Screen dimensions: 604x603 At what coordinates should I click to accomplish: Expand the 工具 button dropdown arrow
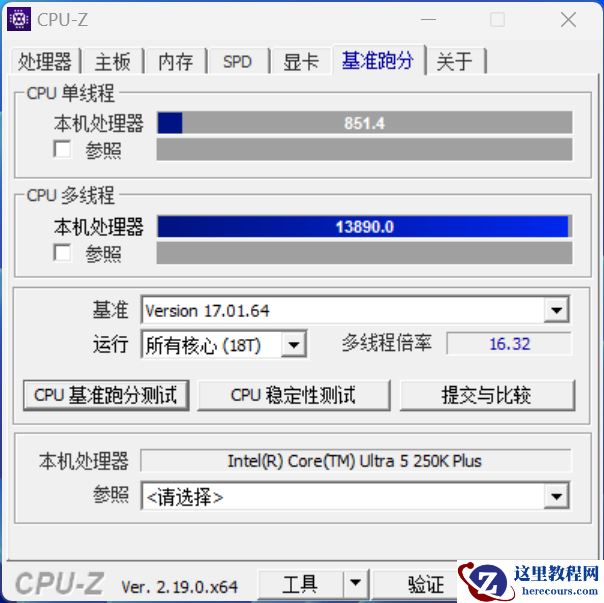(356, 583)
